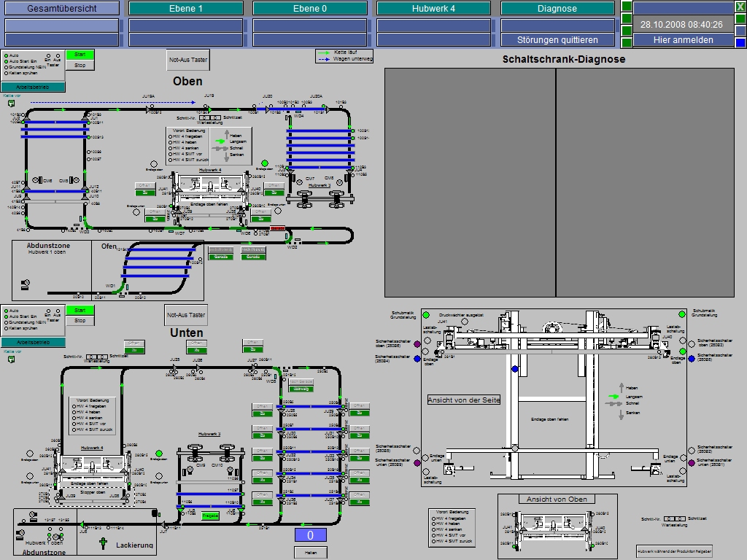
Task: Click the purple Sicherheitsschalter unten (25029) lamp
Action: tap(417, 462)
